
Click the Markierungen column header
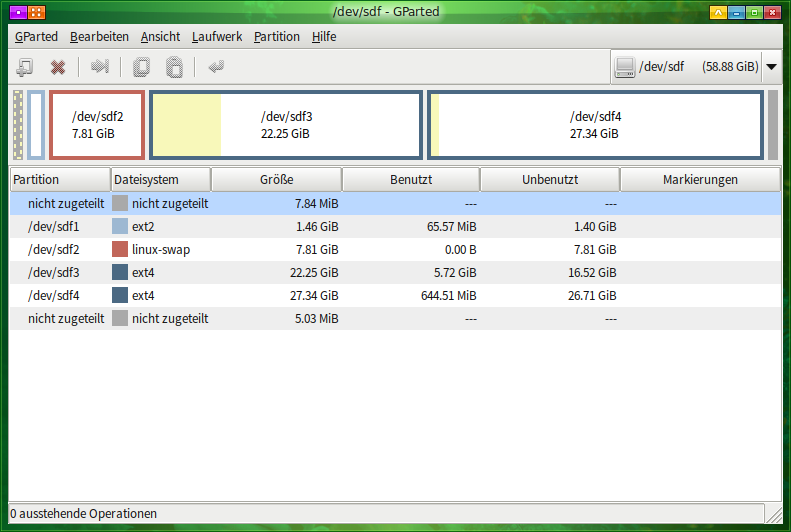click(x=700, y=180)
